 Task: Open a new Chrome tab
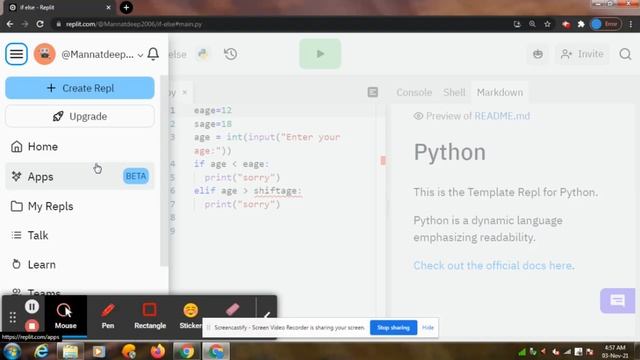(126, 7)
